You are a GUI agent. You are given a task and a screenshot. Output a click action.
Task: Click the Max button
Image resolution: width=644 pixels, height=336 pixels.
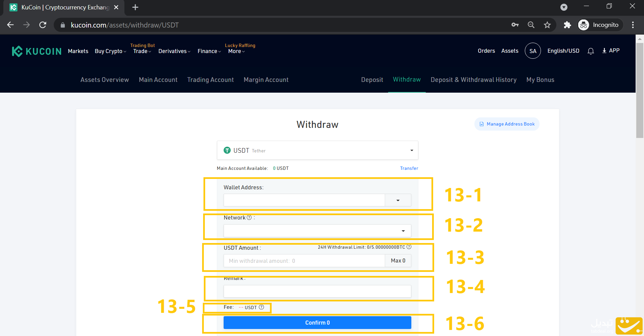[398, 260]
